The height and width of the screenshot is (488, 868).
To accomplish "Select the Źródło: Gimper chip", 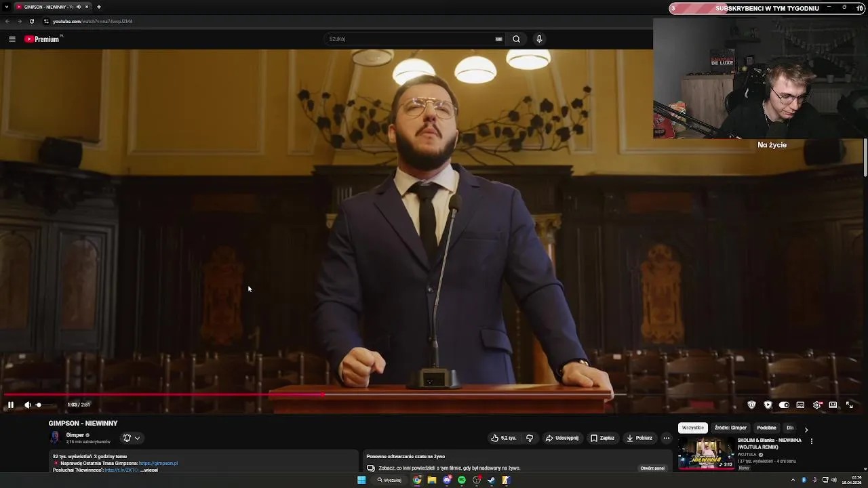I will coord(730,428).
